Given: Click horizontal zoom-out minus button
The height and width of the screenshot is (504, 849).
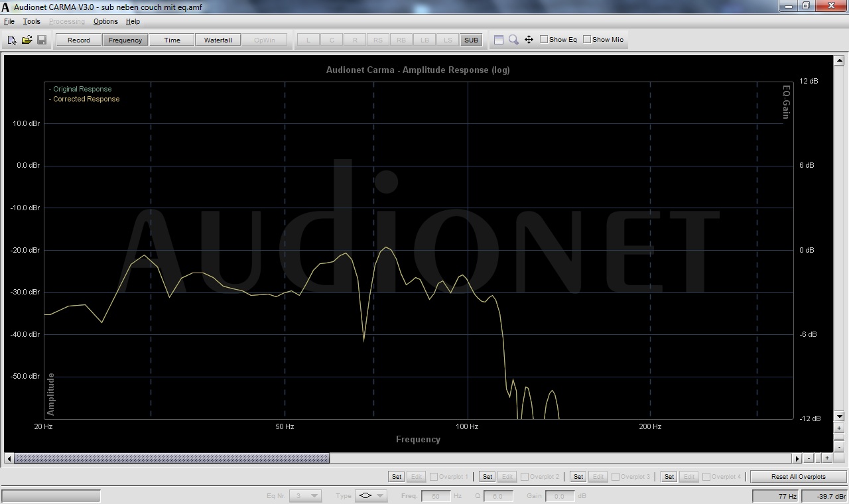Looking at the screenshot, I should 809,458.
